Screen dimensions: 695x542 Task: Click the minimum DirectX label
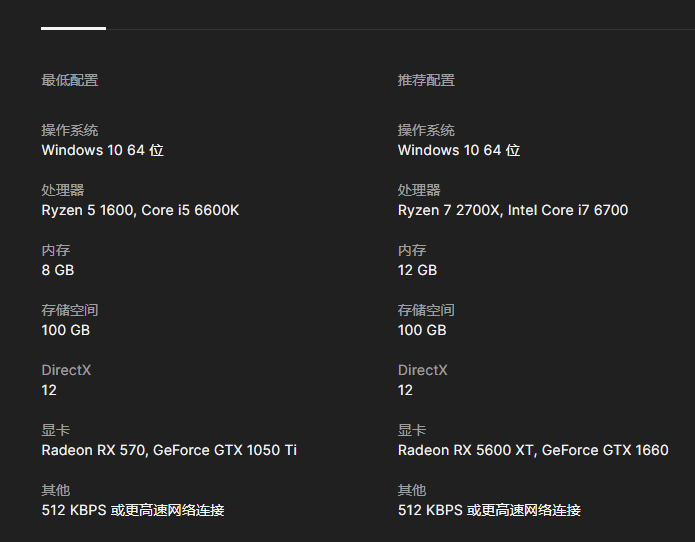(66, 370)
